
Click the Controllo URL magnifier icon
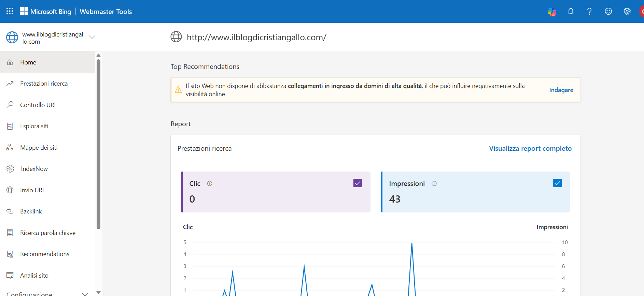[10, 105]
